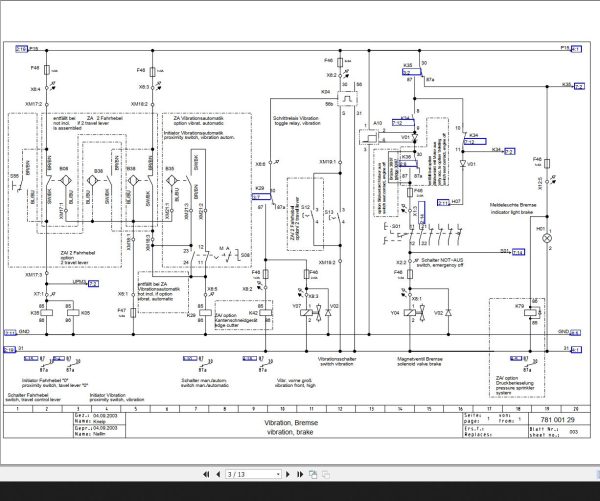The width and height of the screenshot is (600, 501).
Task: Open the top-right P15 cross-reference box
Action: pyautogui.click(x=576, y=49)
